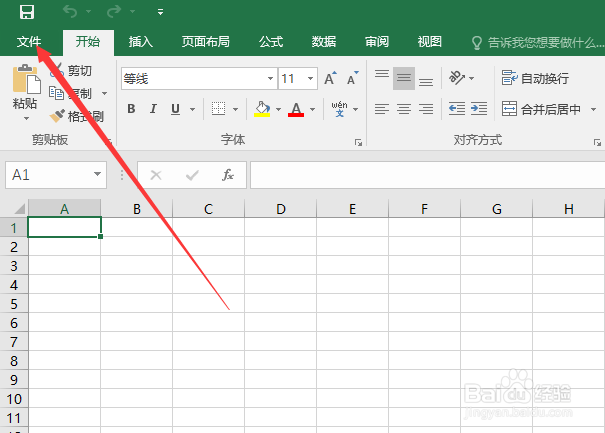Open the underline style dropdown arrow
Viewport: 605px width, 433px height.
pyautogui.click(x=193, y=109)
